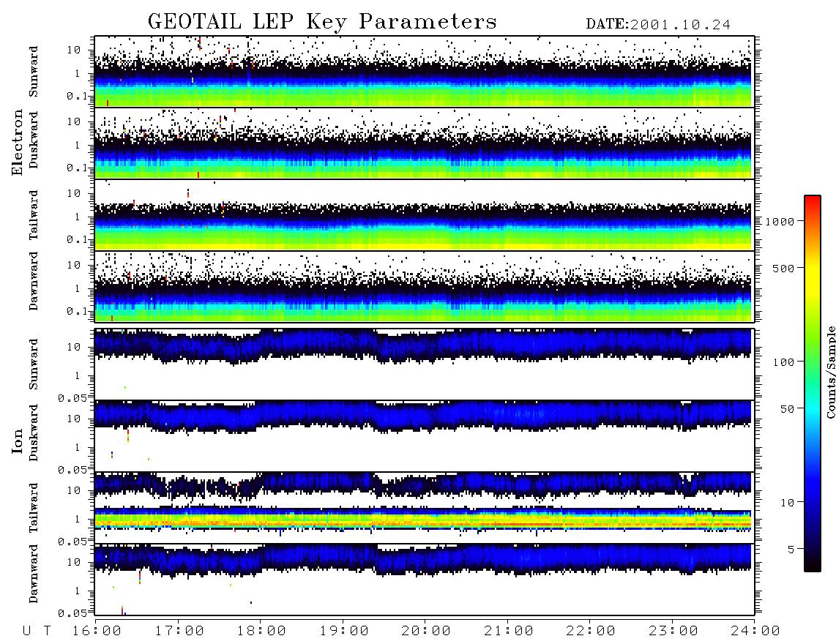Click the 500 colorbar tick label
This screenshot has height=644, width=836.
(784, 268)
